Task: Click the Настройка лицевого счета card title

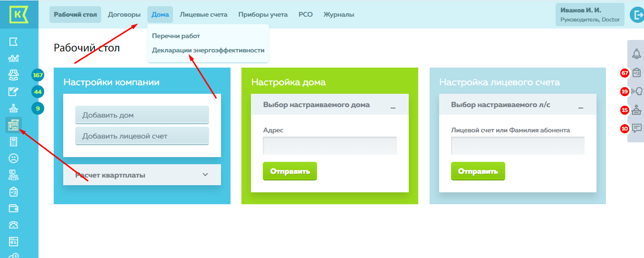Action: point(499,82)
